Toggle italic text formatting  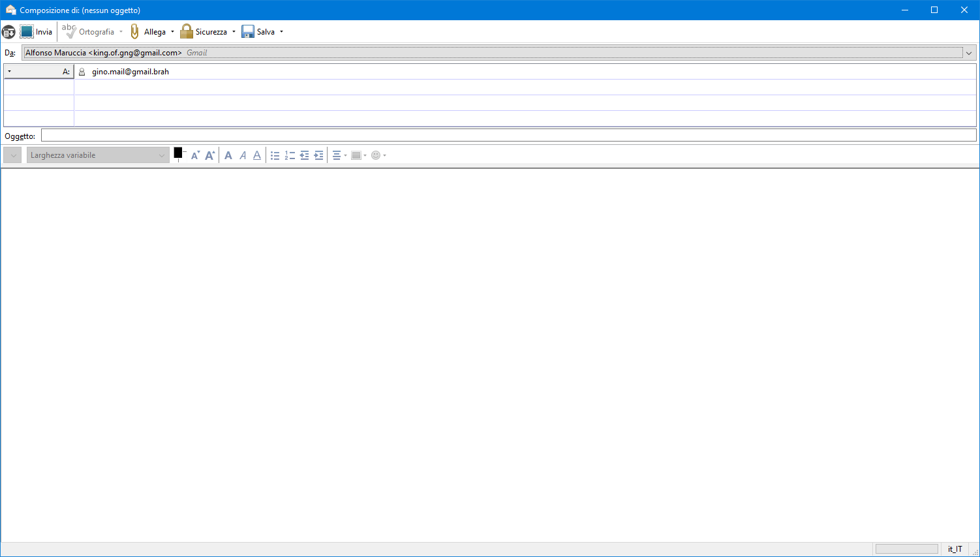[x=243, y=155]
